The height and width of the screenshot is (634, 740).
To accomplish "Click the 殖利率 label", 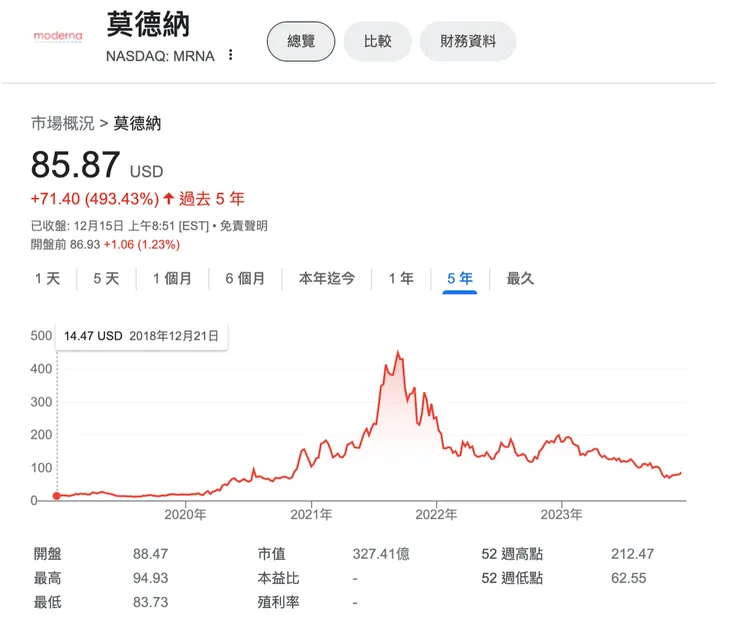I will coord(278,602).
